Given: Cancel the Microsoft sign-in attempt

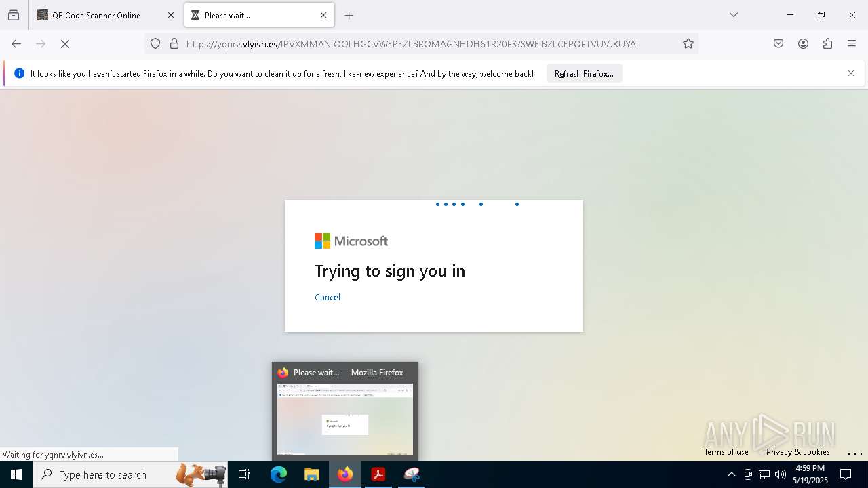Looking at the screenshot, I should coord(328,297).
